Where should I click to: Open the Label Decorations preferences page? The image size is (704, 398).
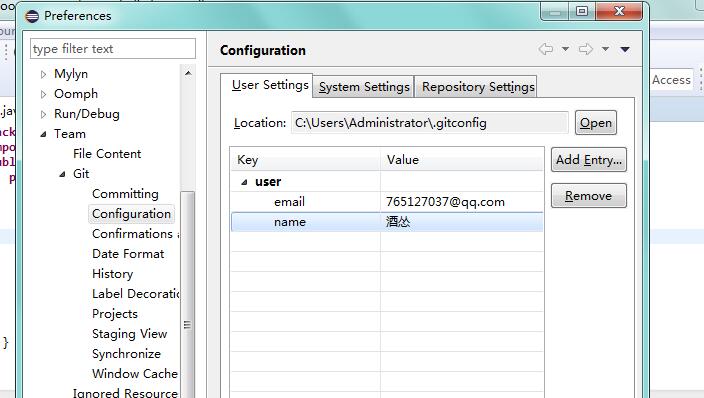[x=135, y=294]
